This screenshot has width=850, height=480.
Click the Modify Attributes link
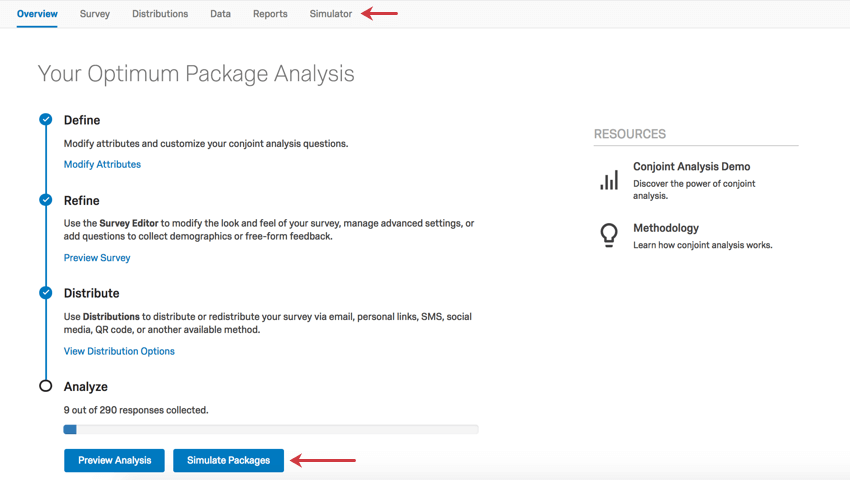[x=102, y=164]
